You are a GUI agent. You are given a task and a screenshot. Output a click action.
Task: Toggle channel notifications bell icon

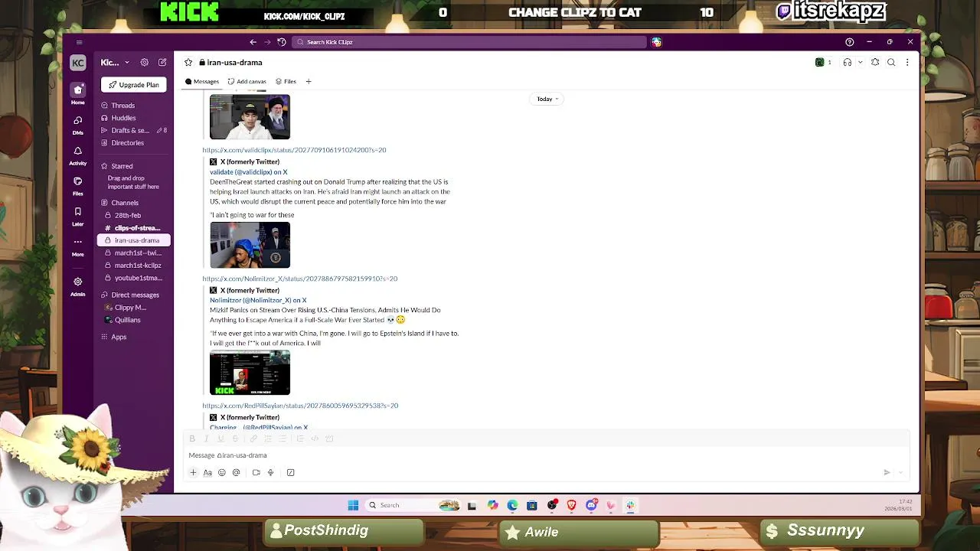pyautogui.click(x=875, y=63)
